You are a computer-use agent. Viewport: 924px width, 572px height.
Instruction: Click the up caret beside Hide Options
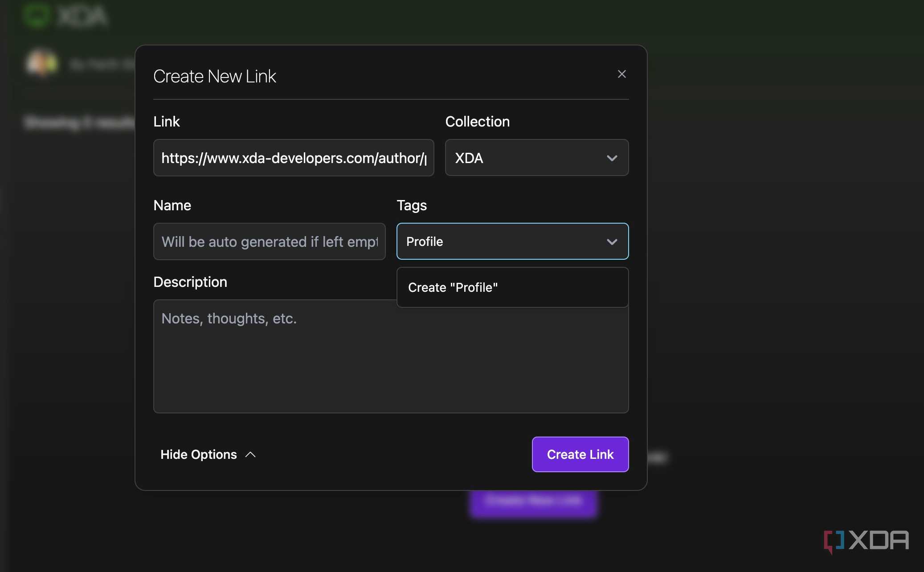point(250,454)
